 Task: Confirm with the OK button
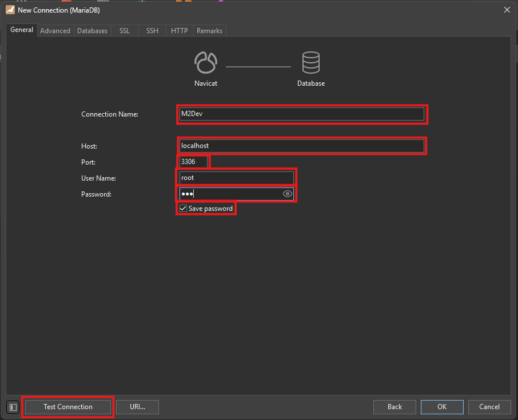(x=442, y=407)
